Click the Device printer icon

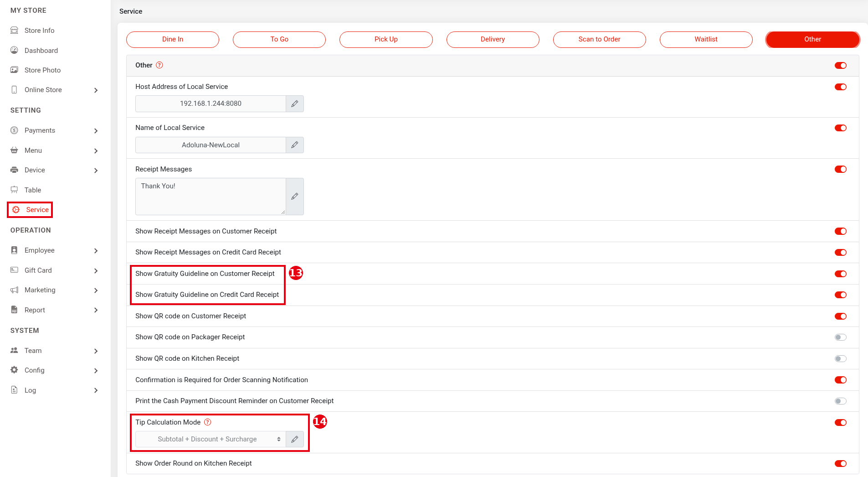15,170
